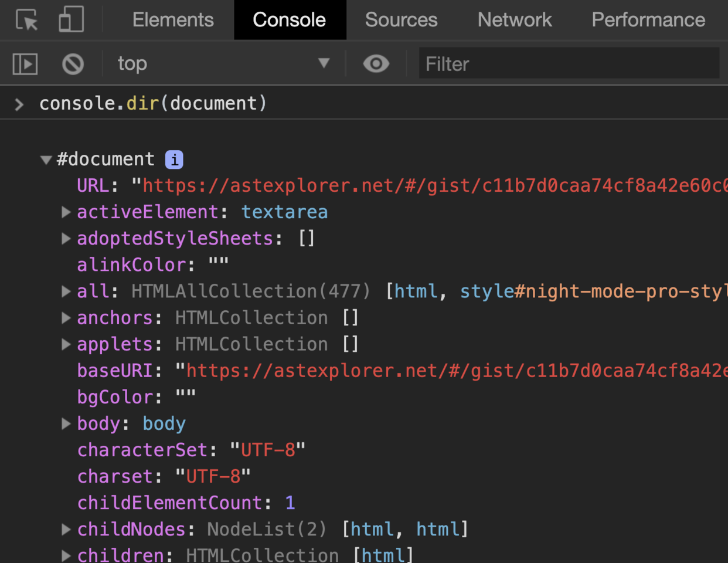Expand the applets HTMLCollection property

coord(66,344)
